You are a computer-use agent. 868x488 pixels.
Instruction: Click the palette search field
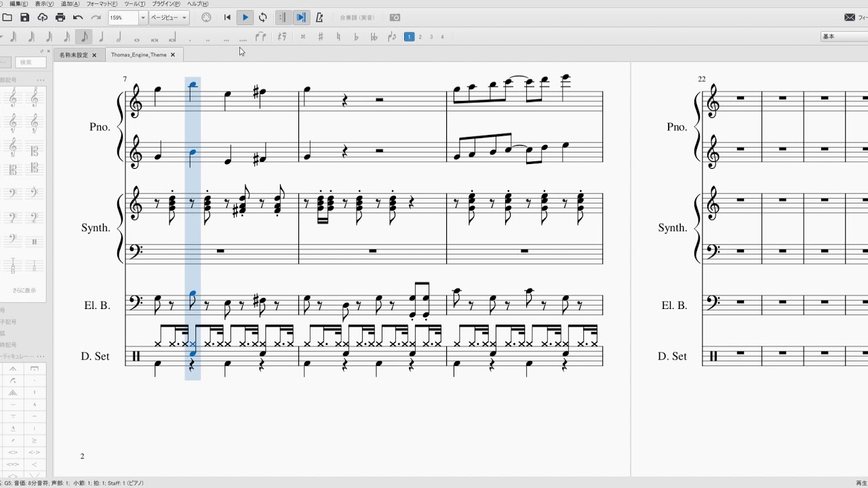(31, 62)
